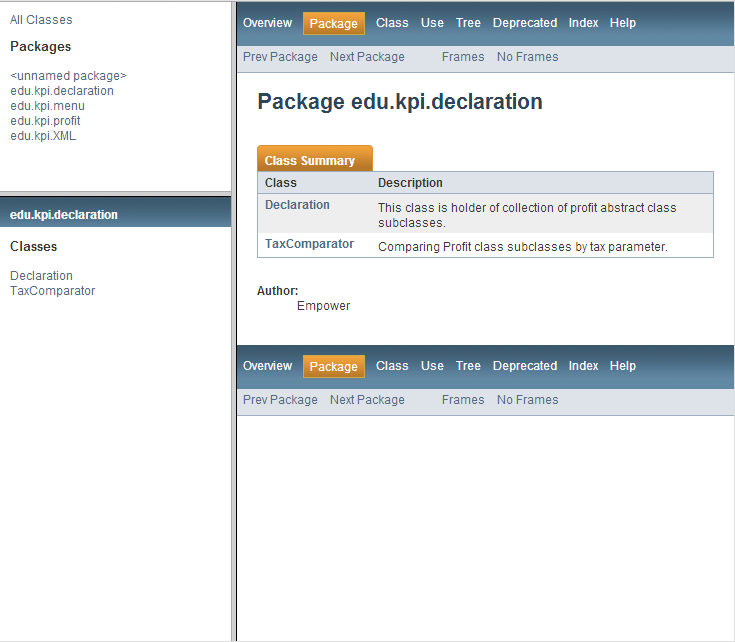735x642 pixels.
Task: Switch to No Frames in top sub-navigation
Action: point(528,57)
